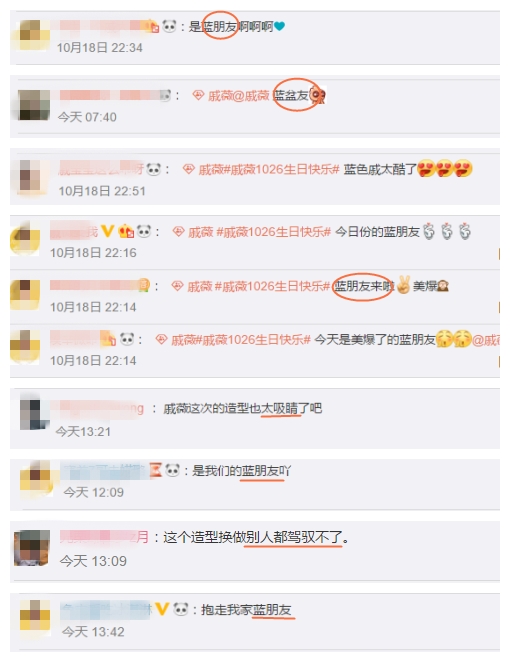The height and width of the screenshot is (662, 510).
Task: Click the heart-eyes emoji after 蓝色戚太酷了
Action: [x=444, y=169]
